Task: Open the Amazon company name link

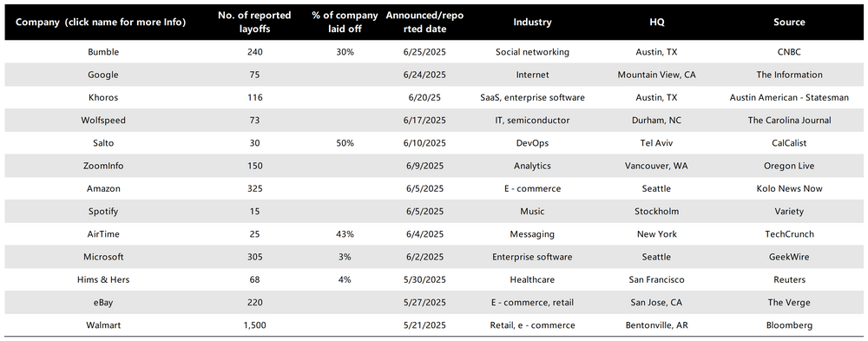Action: [x=103, y=188]
